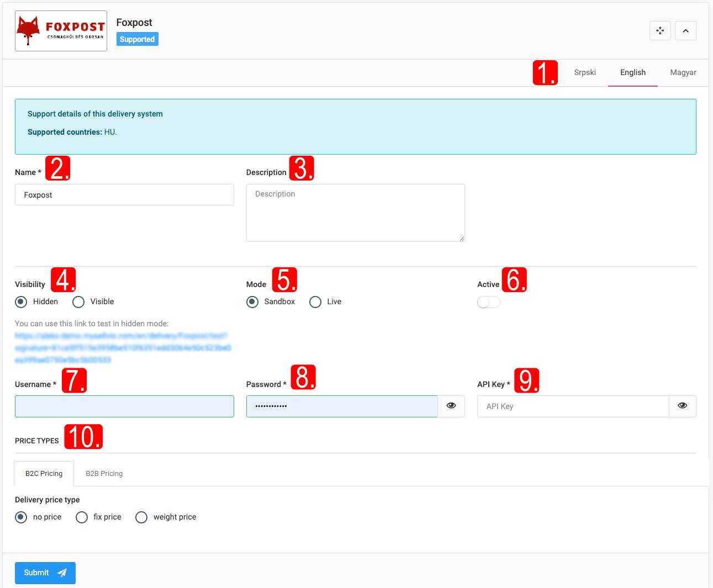Enable the Active toggle switch
Image resolution: width=713 pixels, height=588 pixels.
point(489,302)
